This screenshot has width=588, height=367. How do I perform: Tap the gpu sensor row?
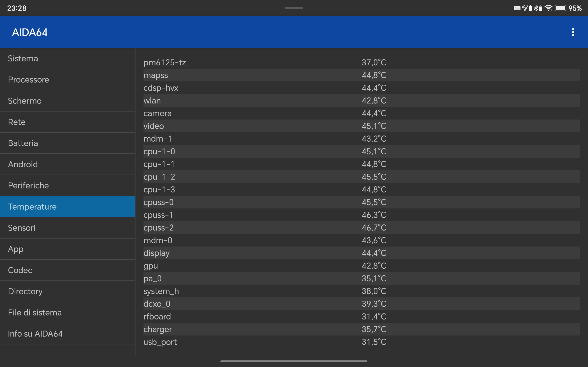[362, 266]
